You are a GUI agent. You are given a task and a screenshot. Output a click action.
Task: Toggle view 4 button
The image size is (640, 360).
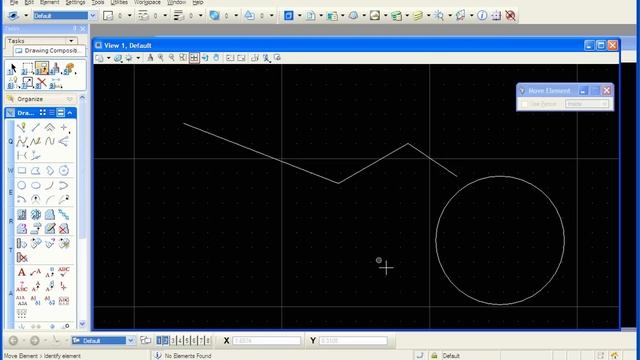pos(180,340)
